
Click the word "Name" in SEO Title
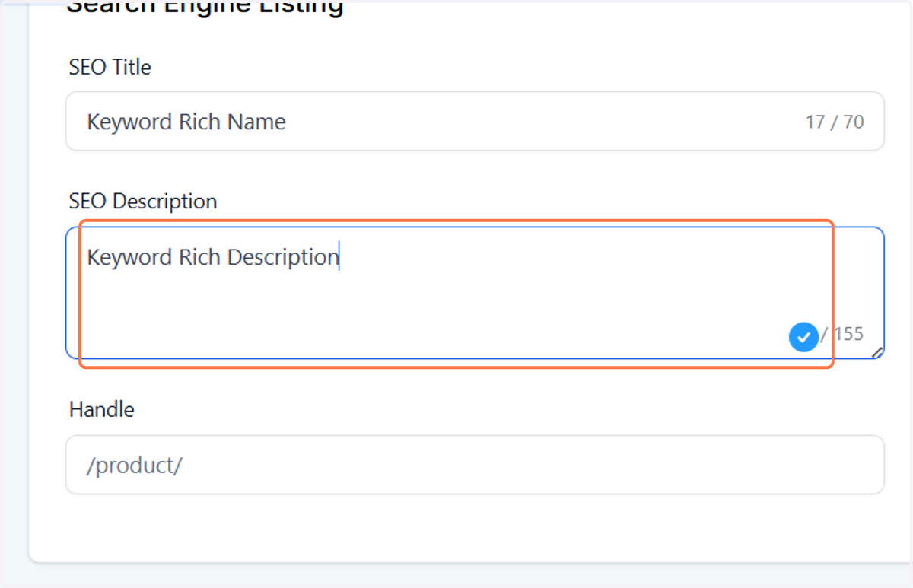pyautogui.click(x=256, y=122)
